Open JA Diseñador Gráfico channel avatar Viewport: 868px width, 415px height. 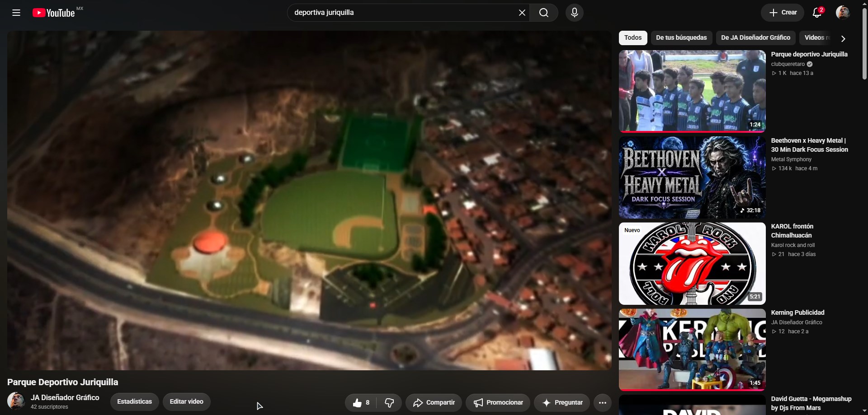coord(16,401)
